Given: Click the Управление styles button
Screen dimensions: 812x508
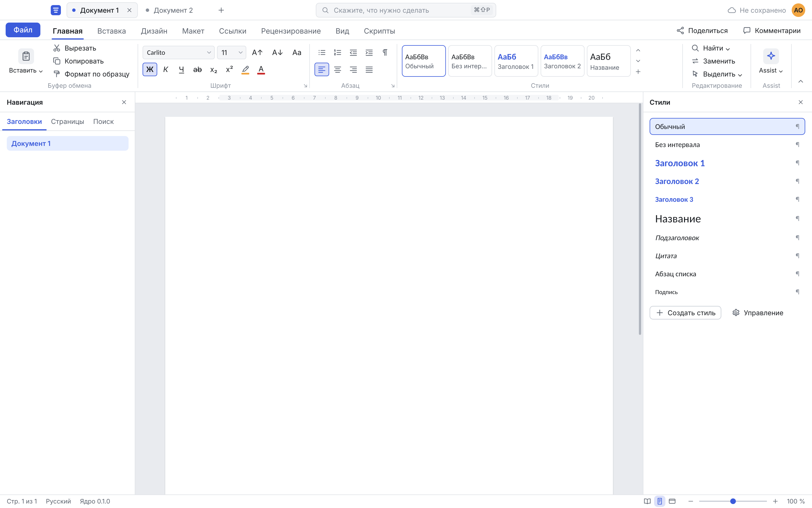Looking at the screenshot, I should (758, 313).
